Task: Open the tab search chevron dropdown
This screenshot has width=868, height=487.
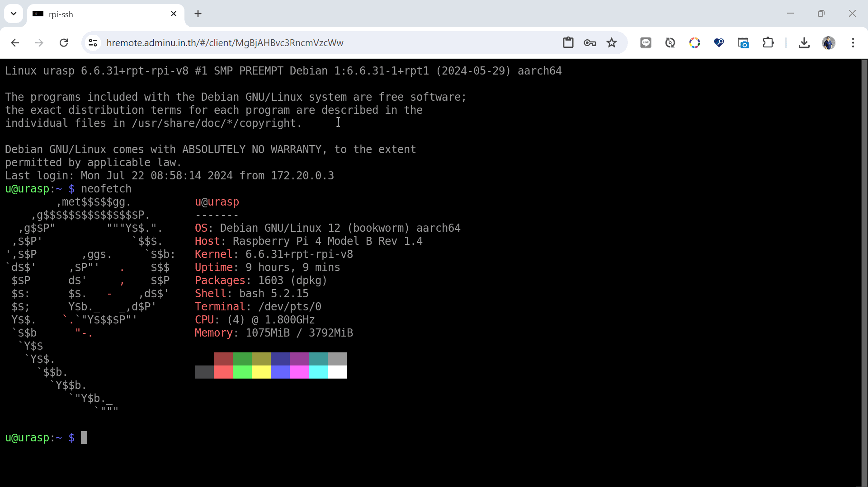Action: [x=13, y=14]
